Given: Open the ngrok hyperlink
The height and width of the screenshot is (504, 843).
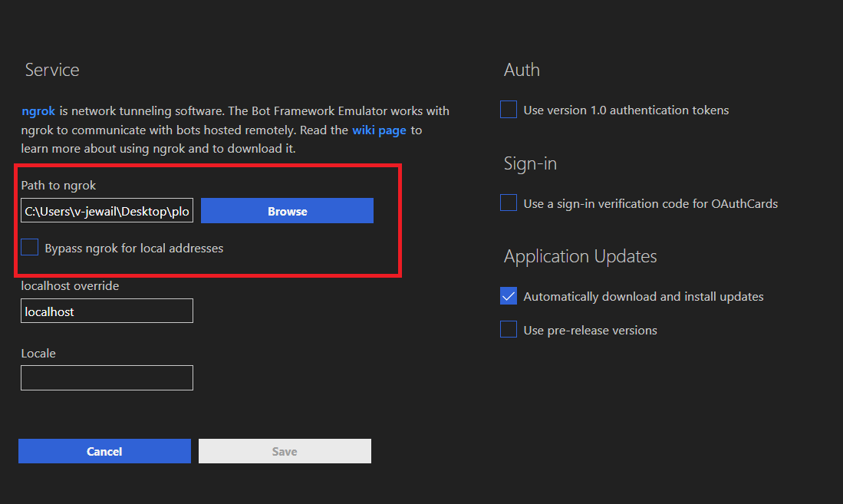Looking at the screenshot, I should (x=38, y=110).
